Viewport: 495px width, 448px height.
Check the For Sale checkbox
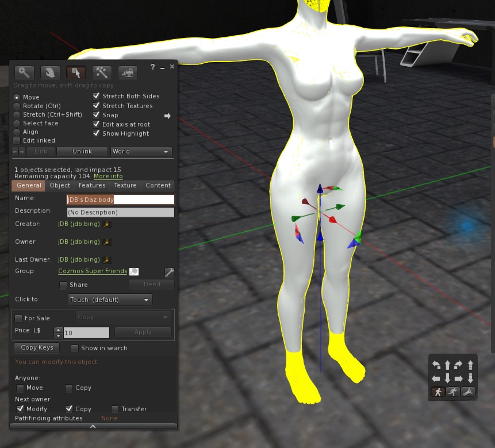(x=18, y=318)
